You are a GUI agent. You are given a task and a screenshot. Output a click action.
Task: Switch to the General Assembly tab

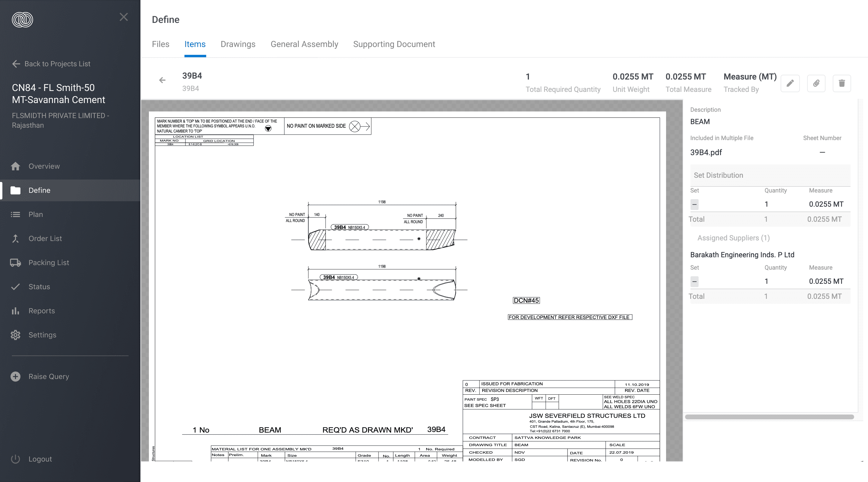[x=304, y=45]
